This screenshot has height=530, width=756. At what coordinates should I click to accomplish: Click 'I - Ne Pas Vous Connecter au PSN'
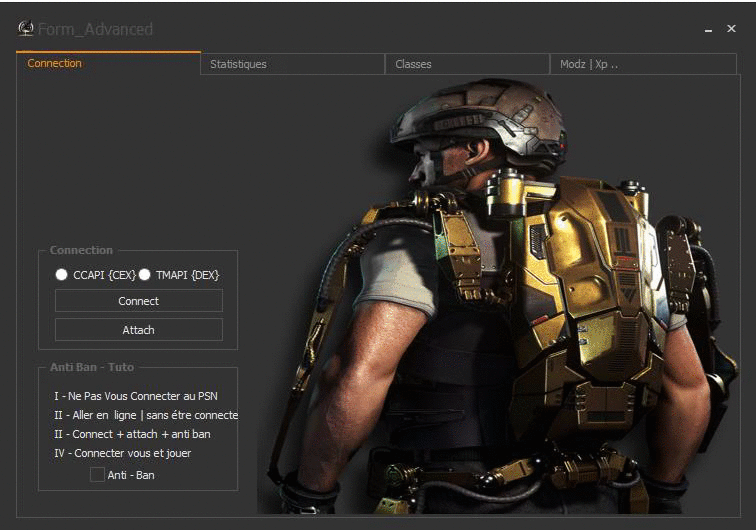(x=136, y=396)
